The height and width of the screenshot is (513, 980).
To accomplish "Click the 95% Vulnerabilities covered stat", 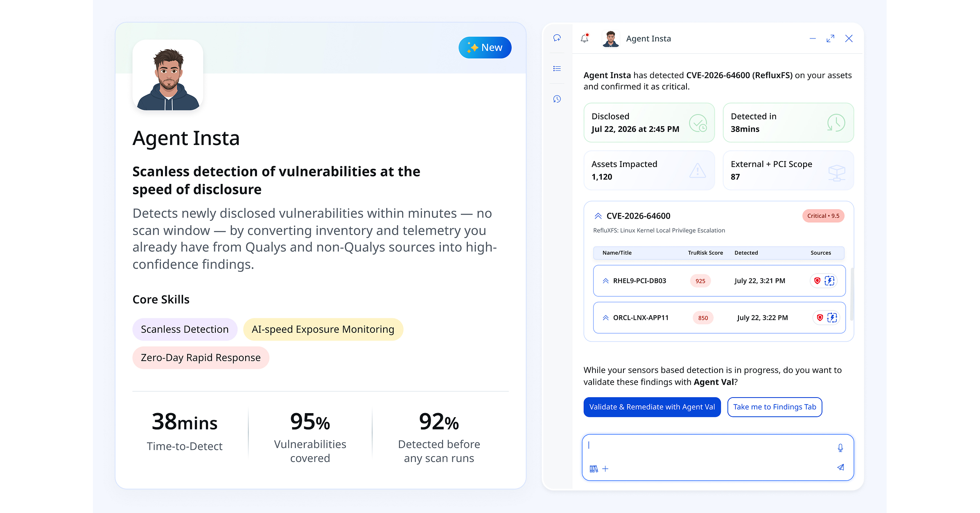I will [x=310, y=437].
